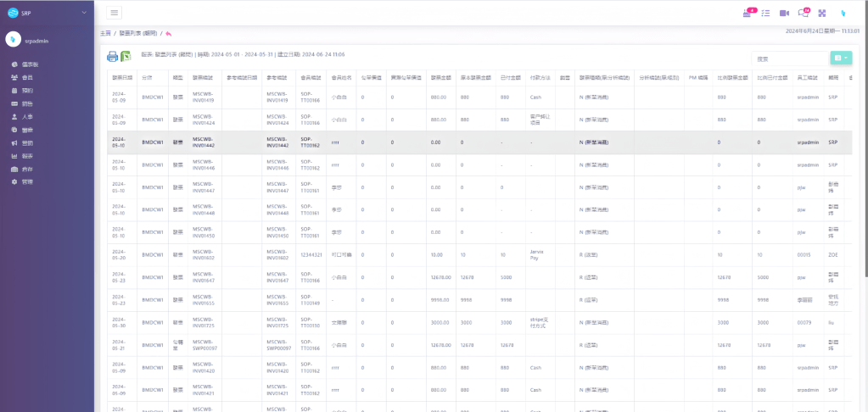The height and width of the screenshot is (412, 868).
Task: Open the video camera icon in header
Action: tap(784, 13)
